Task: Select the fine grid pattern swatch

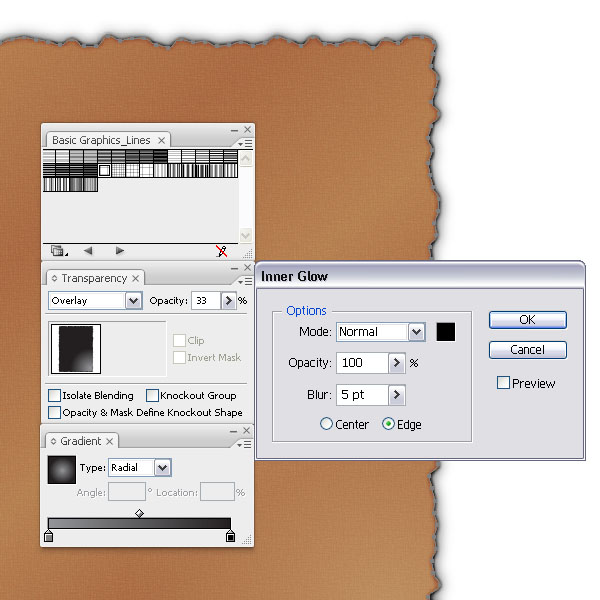Action: [118, 170]
